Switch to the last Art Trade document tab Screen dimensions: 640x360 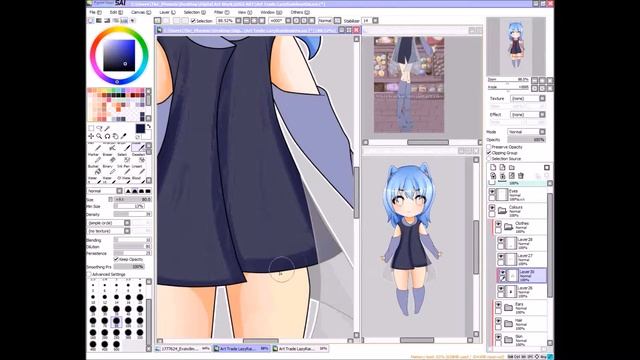tap(301, 349)
